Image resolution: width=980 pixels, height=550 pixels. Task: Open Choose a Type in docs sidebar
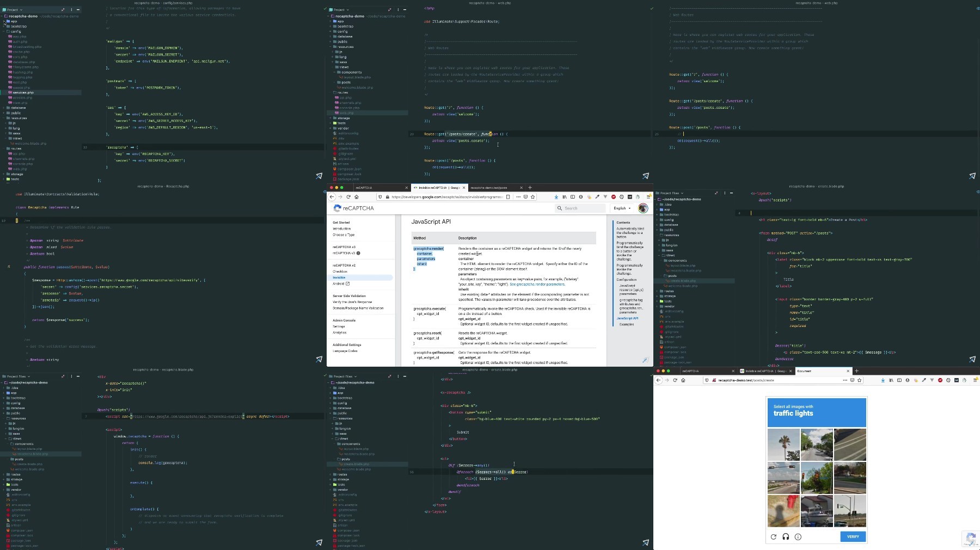point(344,235)
